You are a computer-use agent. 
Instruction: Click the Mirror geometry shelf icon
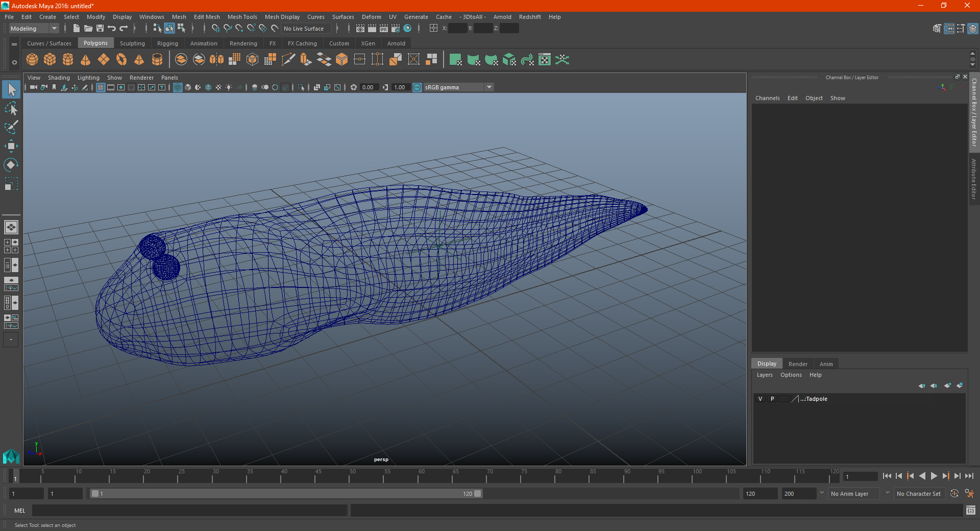click(217, 60)
